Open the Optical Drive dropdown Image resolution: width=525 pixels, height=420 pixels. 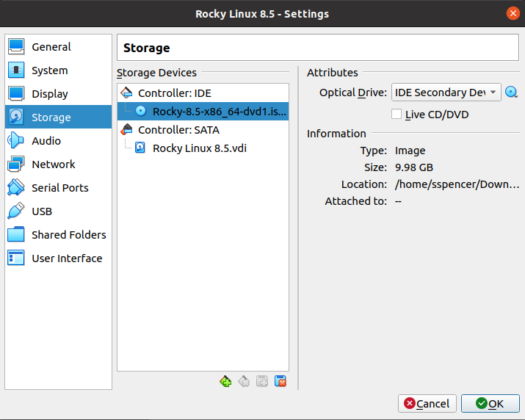(446, 93)
